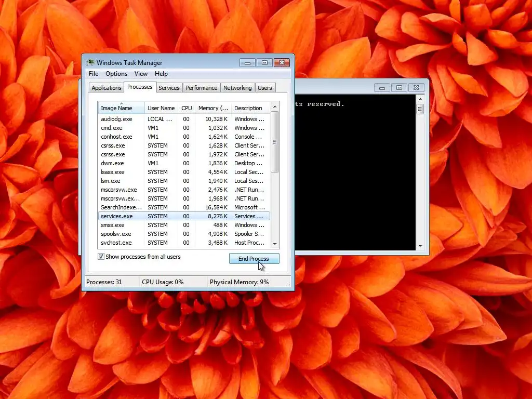Select the spoolsv.exe process row
The height and width of the screenshot is (399, 532).
coord(184,234)
